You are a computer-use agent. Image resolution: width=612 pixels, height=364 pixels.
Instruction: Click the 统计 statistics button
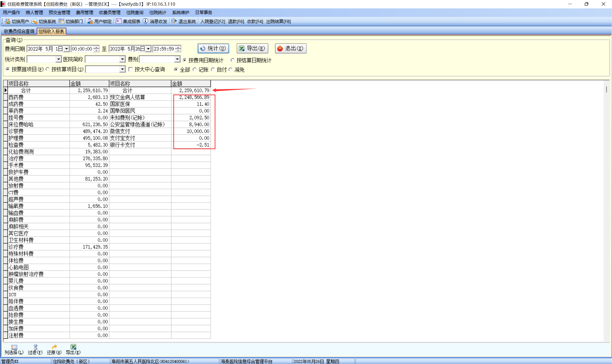click(x=213, y=48)
